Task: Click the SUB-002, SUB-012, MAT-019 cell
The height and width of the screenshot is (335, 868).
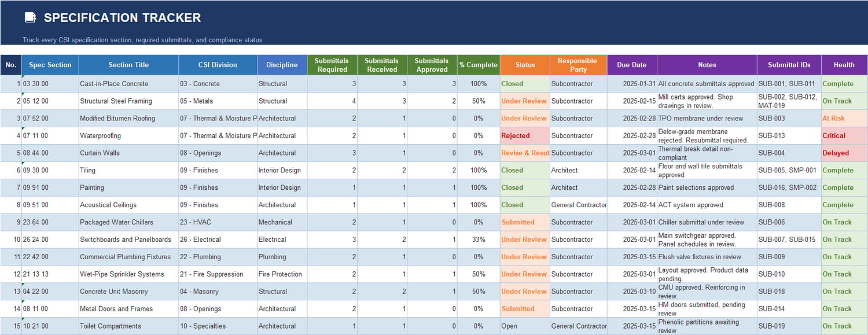Action: (789, 101)
